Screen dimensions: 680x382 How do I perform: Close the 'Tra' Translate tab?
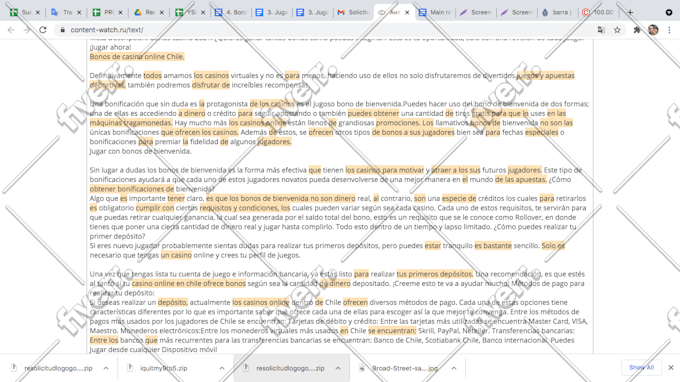[x=79, y=13]
